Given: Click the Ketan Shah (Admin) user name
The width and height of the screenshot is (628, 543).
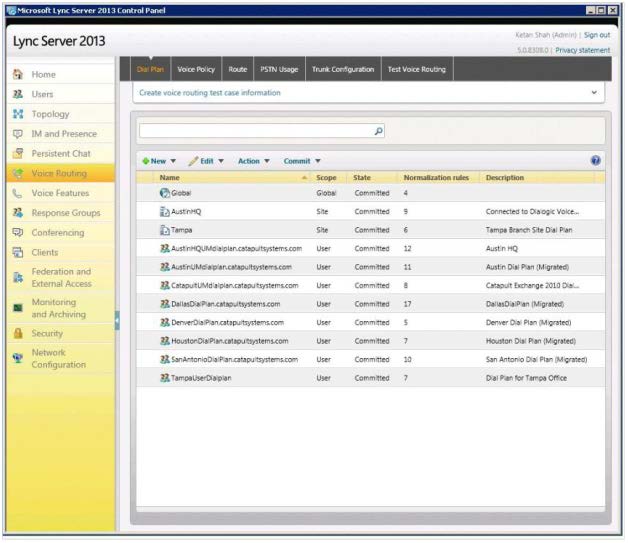Looking at the screenshot, I should point(545,35).
